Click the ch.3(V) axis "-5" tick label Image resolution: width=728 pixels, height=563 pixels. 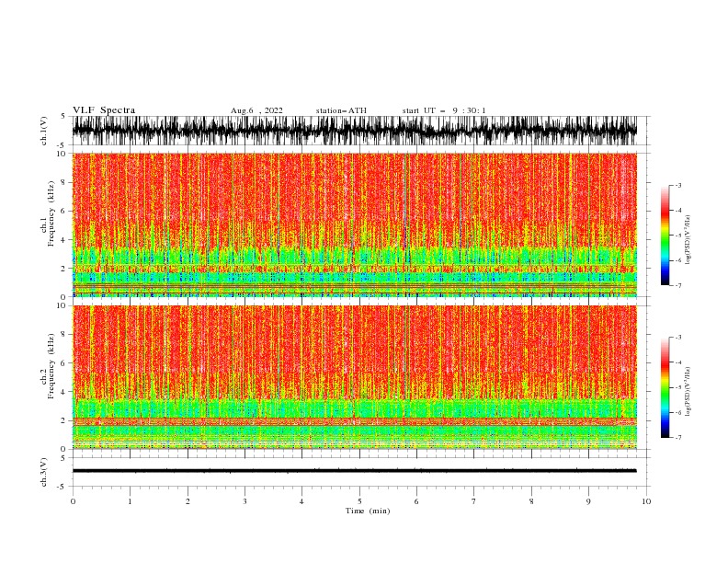pyautogui.click(x=62, y=487)
